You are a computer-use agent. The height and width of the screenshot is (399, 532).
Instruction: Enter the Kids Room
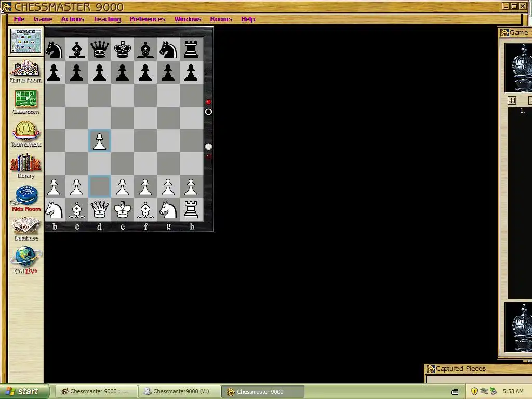coord(26,199)
